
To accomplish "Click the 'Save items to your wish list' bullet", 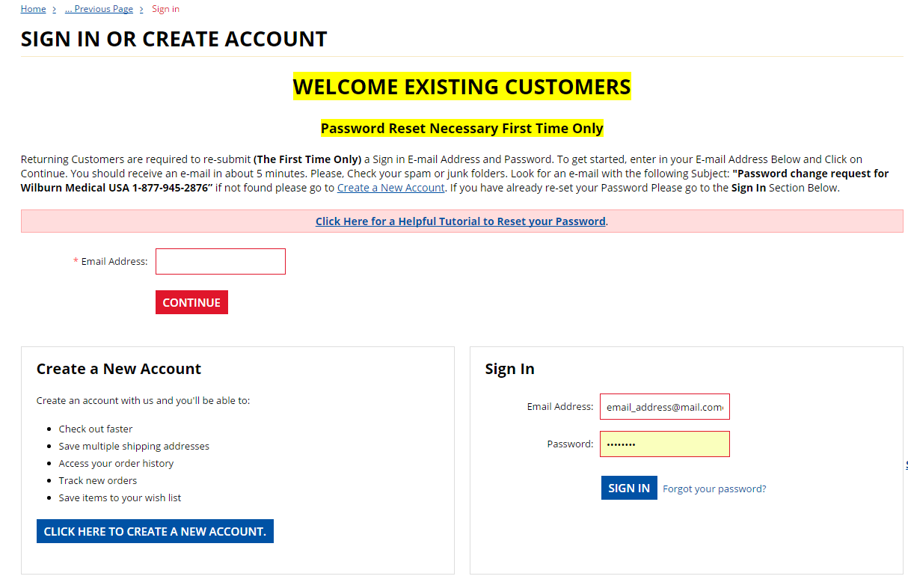I will coord(120,497).
